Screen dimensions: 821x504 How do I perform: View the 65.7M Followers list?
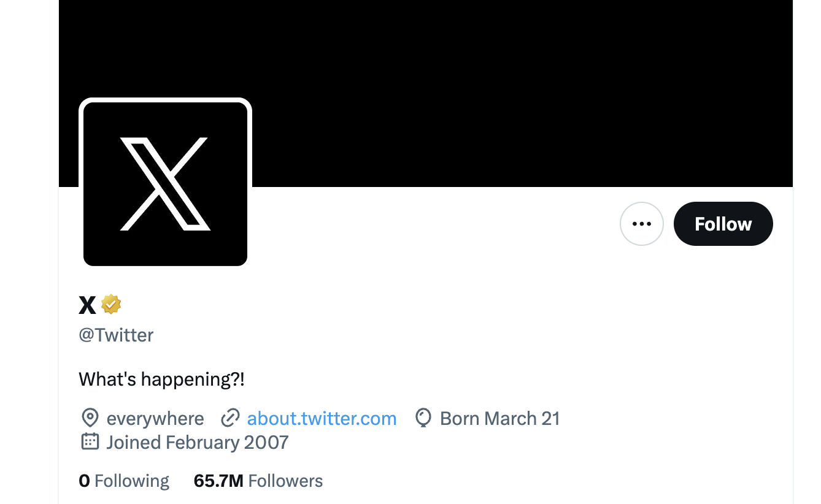point(258,481)
